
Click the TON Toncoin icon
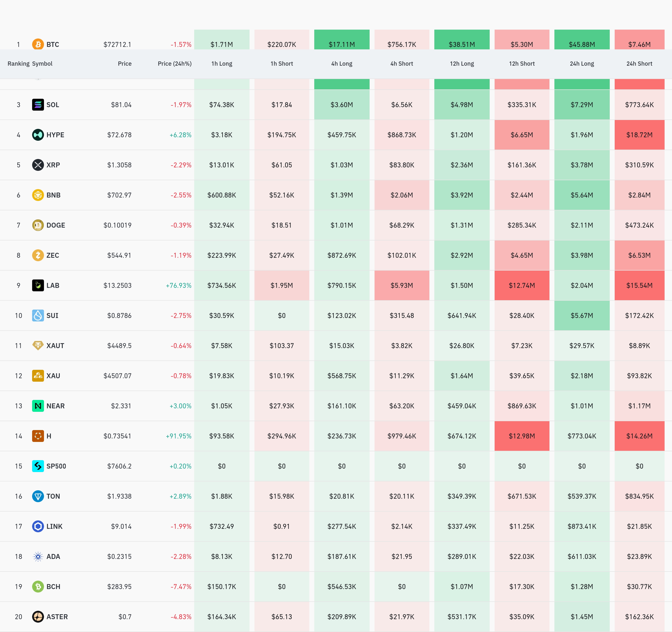pyautogui.click(x=38, y=496)
